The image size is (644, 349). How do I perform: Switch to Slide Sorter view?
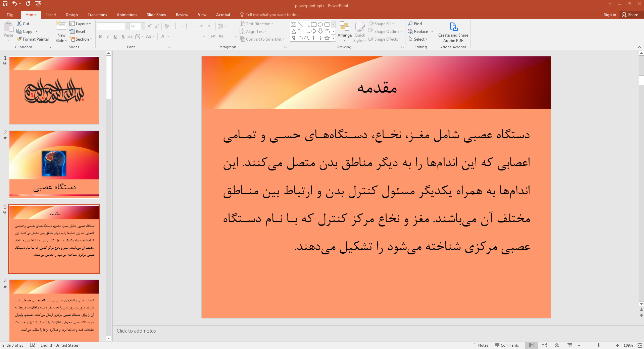point(544,345)
